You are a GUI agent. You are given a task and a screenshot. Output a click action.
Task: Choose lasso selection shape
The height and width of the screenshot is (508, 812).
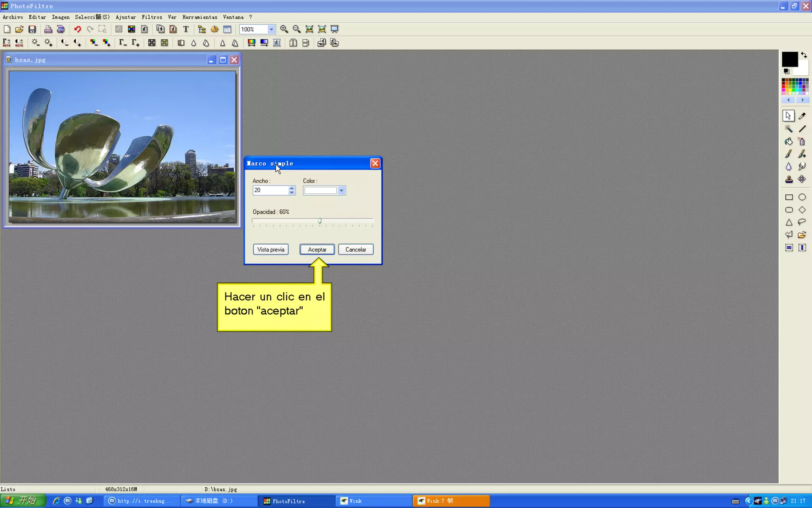tap(802, 222)
